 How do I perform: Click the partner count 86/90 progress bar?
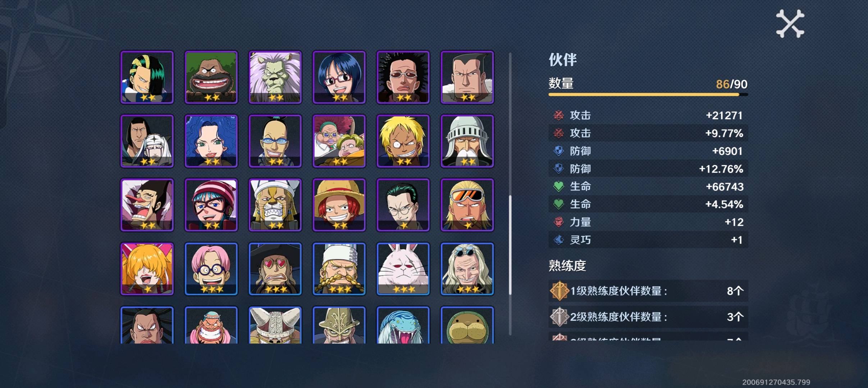648,94
